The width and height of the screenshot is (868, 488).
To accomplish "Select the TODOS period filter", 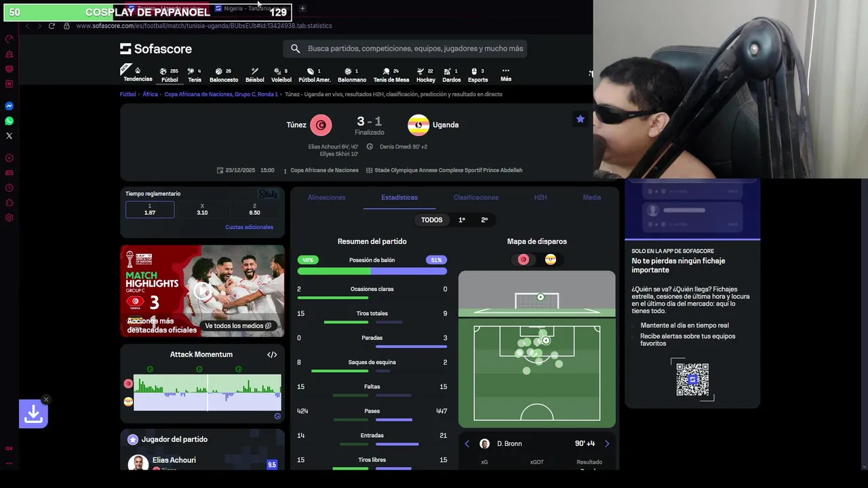I will pyautogui.click(x=431, y=220).
